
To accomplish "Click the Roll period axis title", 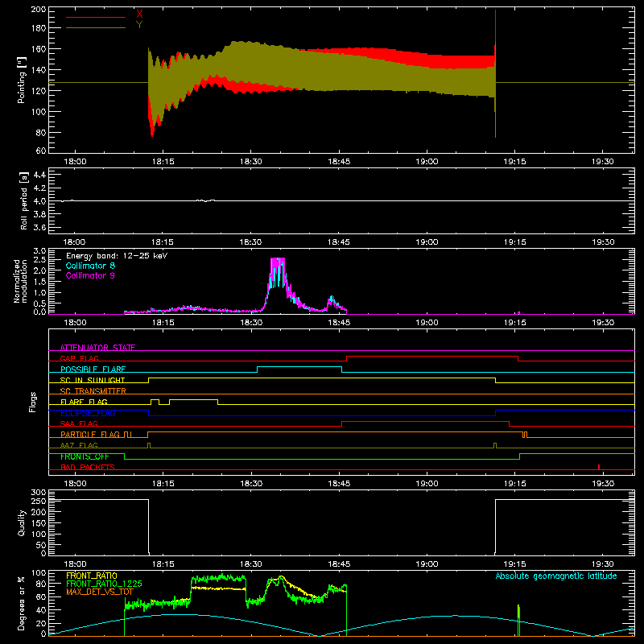I will pos(24,200).
